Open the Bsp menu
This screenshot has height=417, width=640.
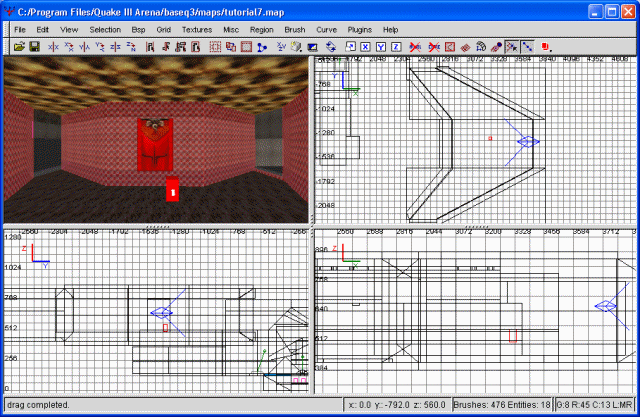[138, 30]
